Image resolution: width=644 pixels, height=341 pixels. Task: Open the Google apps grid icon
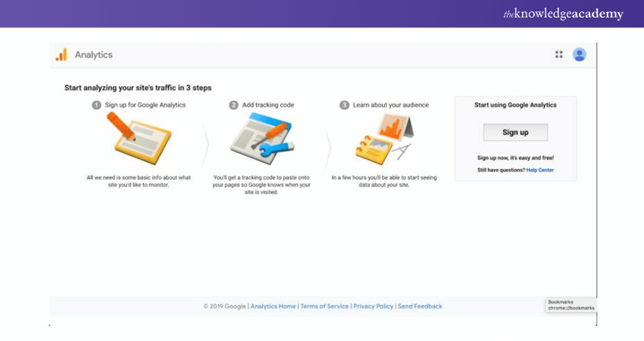point(559,55)
